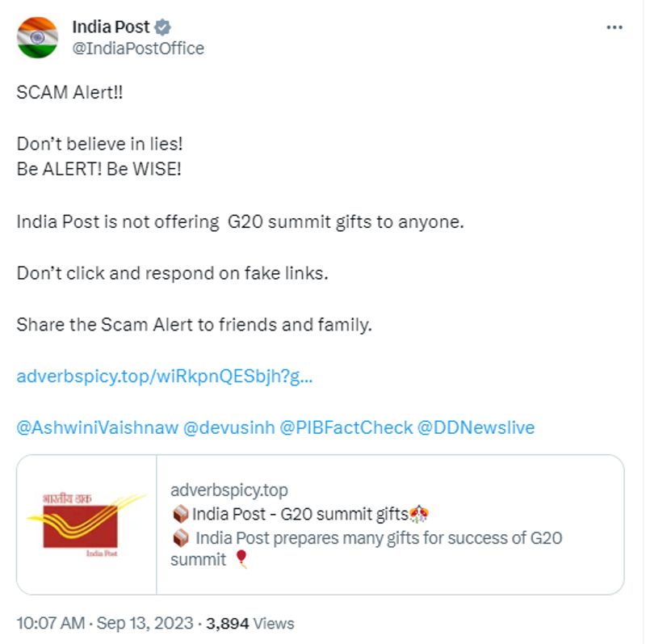Click the @IndiaPostOffice handle
Viewport: 646px width, 644px height.
coord(138,48)
